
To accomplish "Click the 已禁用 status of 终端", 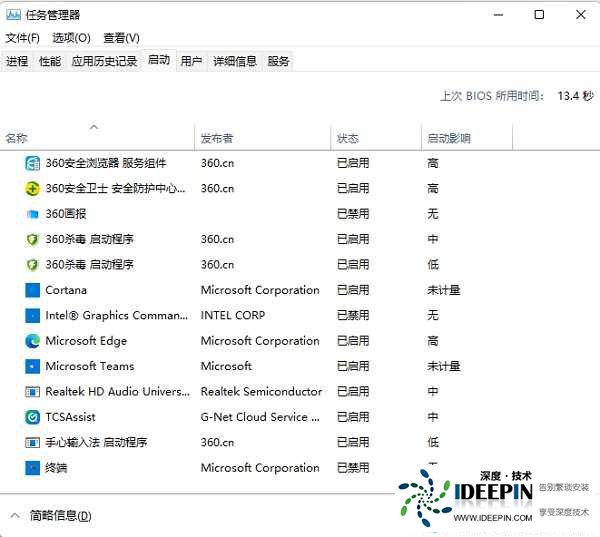I will coord(353,468).
